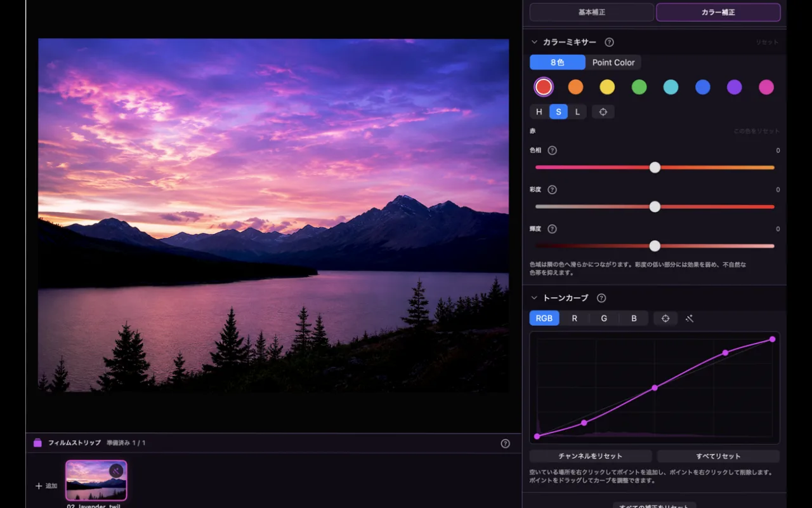Collapse the トーンカーブ section

point(534,298)
